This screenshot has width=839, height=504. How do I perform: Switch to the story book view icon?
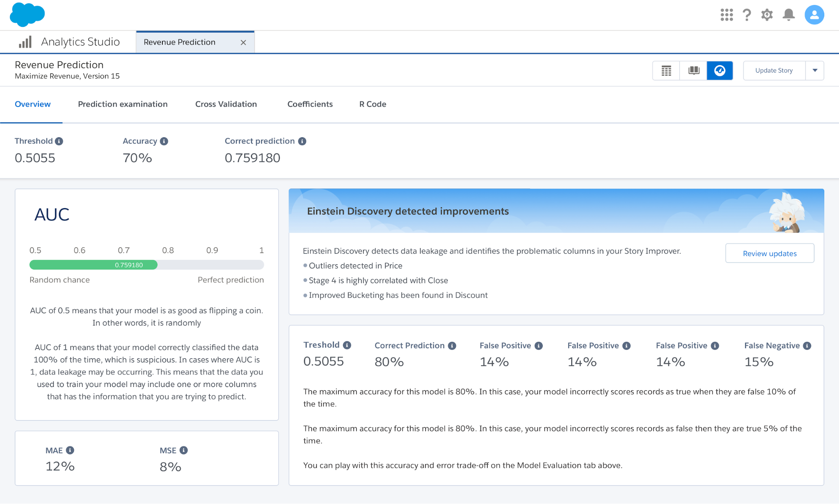click(693, 71)
